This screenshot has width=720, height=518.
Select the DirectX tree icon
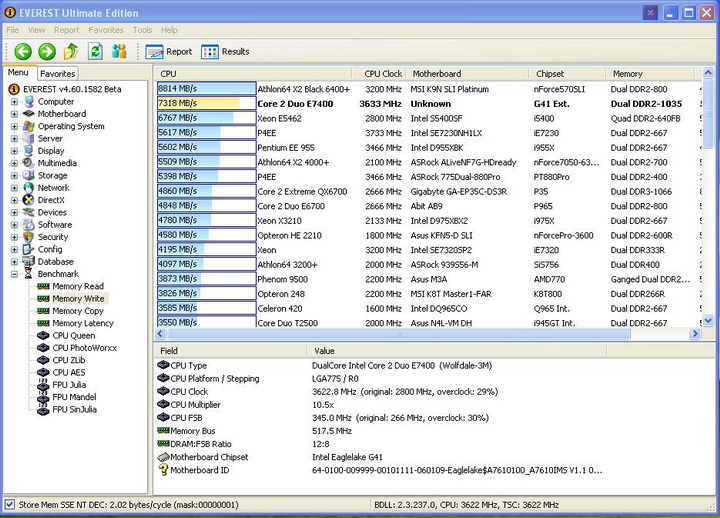pos(29,200)
